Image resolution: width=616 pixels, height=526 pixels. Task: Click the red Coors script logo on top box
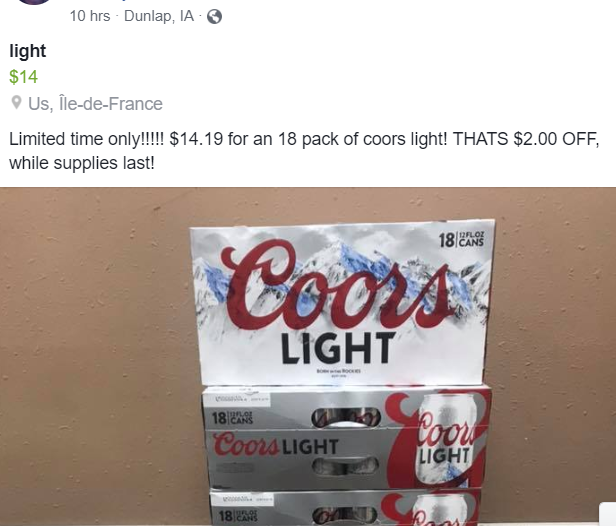(x=334, y=286)
